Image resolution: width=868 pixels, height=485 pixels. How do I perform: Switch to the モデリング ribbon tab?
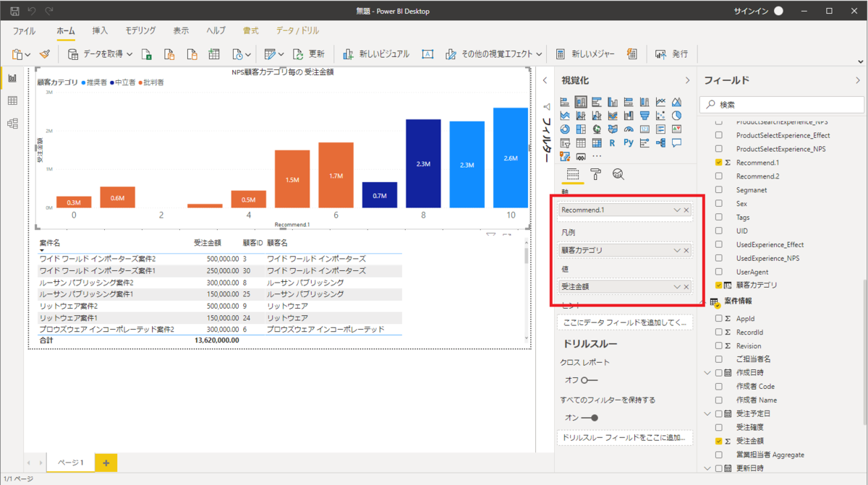140,31
